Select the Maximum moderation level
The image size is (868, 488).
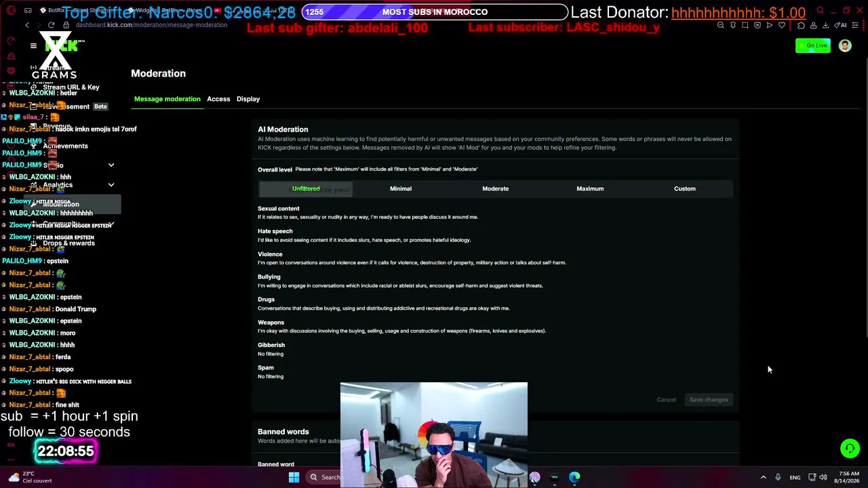click(590, 188)
